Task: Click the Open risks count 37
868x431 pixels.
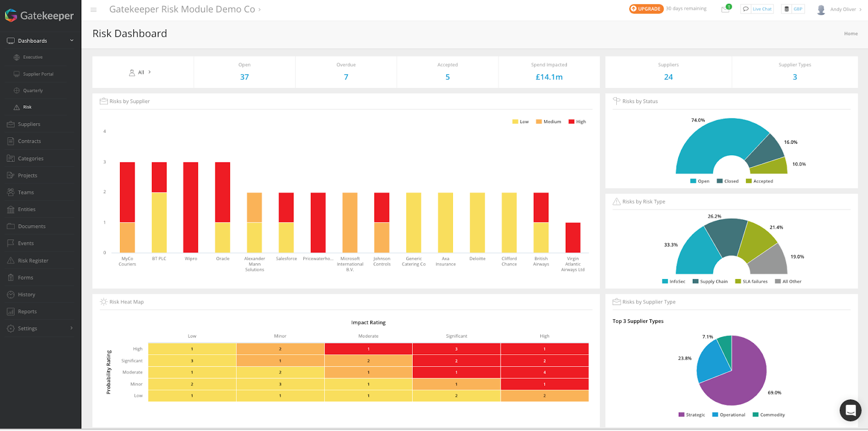Action: (x=245, y=77)
